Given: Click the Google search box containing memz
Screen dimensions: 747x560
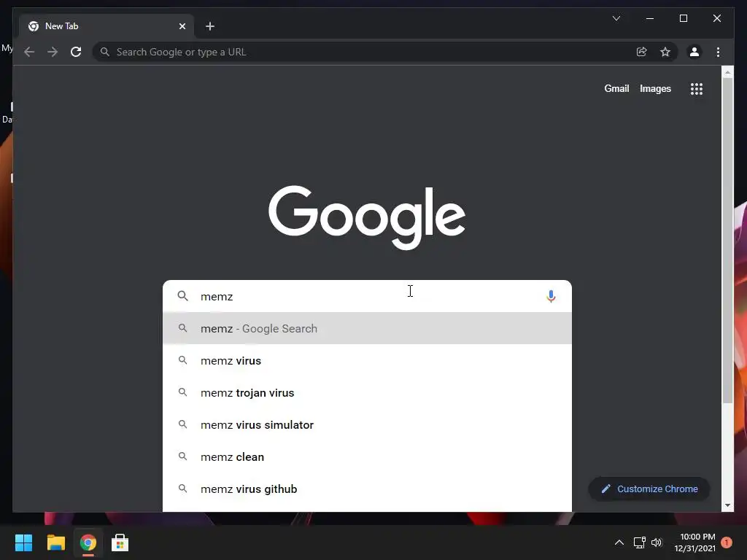Looking at the screenshot, I should click(x=368, y=296).
